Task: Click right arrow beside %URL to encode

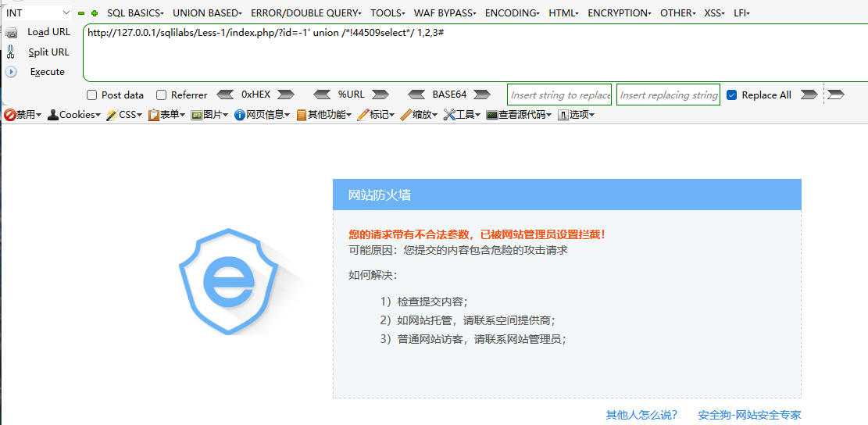Action: tap(380, 95)
